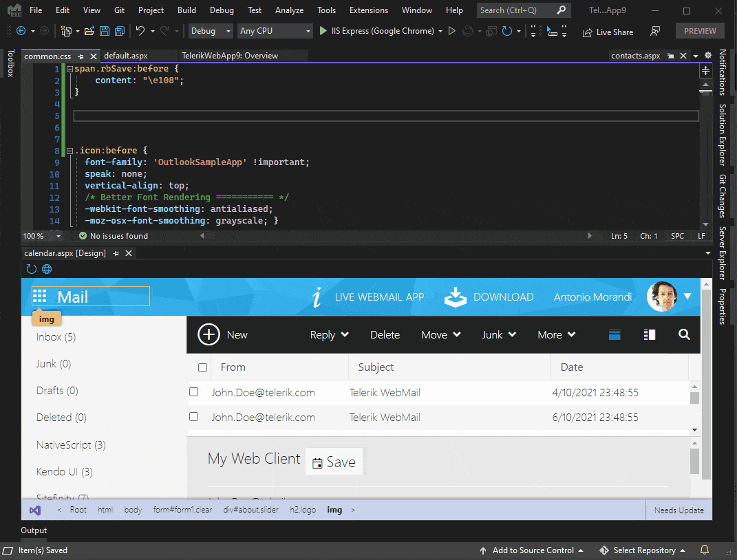Click Add to Source Control
The height and width of the screenshot is (560, 737).
(x=532, y=550)
